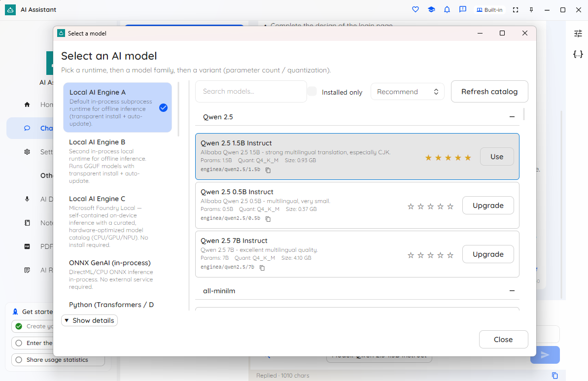This screenshot has height=381, width=588.
Task: Click the Close button in the dialog
Action: (x=503, y=340)
